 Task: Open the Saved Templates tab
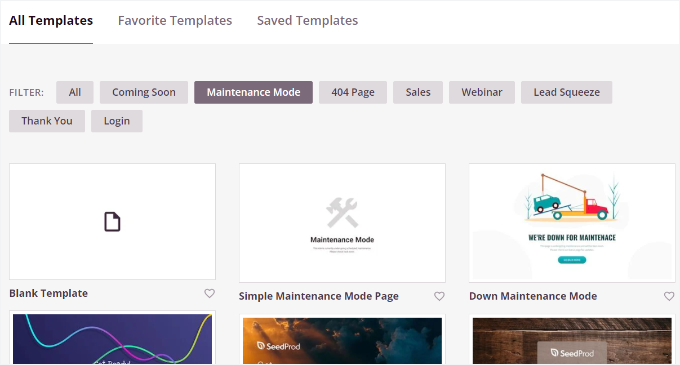coord(307,21)
